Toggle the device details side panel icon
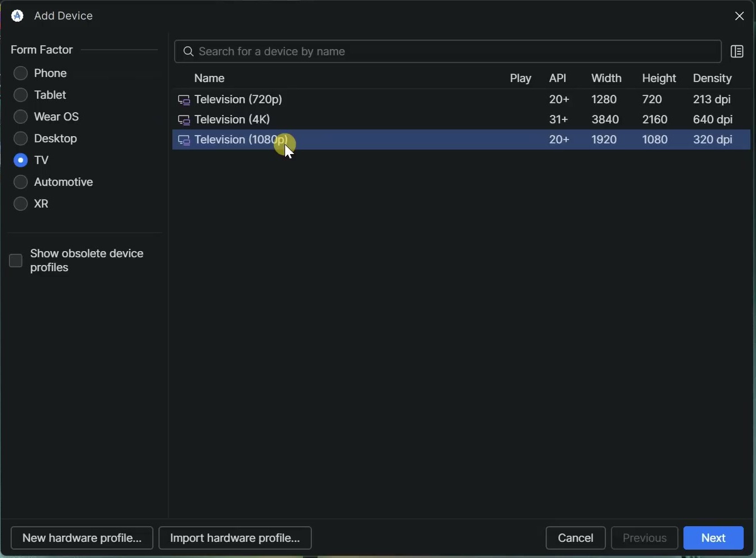The height and width of the screenshot is (558, 756). (738, 52)
